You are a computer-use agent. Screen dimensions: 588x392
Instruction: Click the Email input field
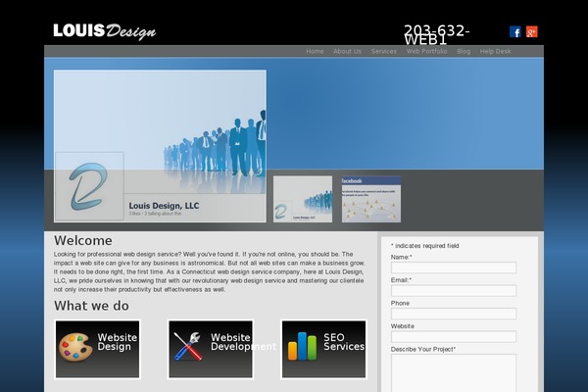coord(454,290)
